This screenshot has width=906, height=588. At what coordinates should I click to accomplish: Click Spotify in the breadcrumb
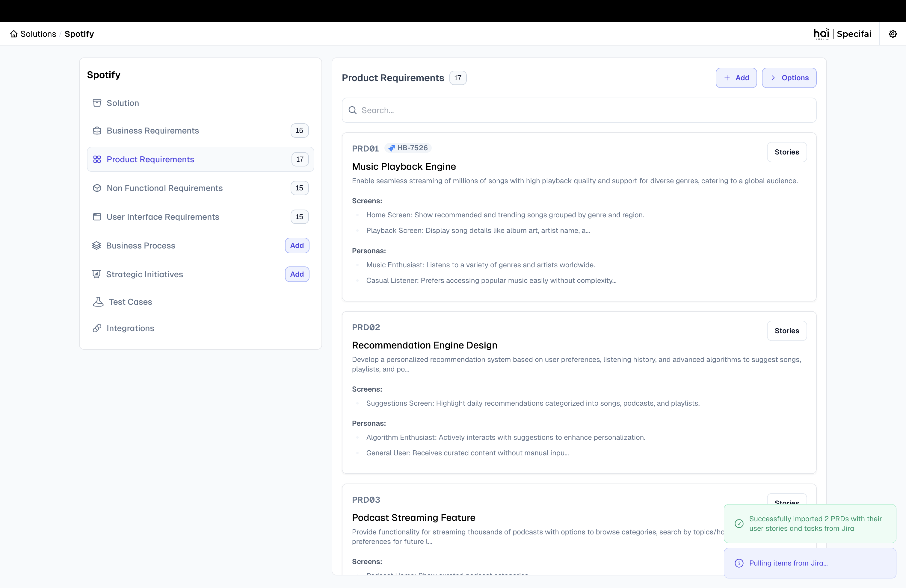[79, 34]
